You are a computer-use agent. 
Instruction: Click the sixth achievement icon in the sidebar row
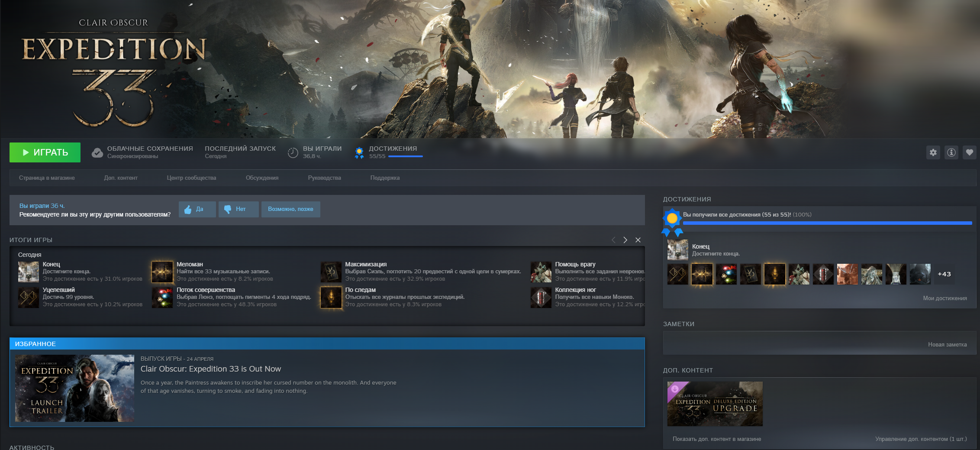pos(799,274)
